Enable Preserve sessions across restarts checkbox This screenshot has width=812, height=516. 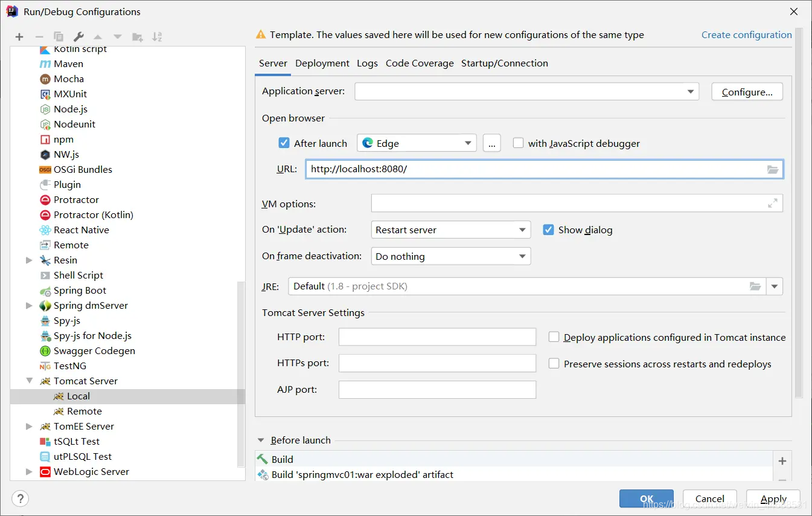[554, 364]
